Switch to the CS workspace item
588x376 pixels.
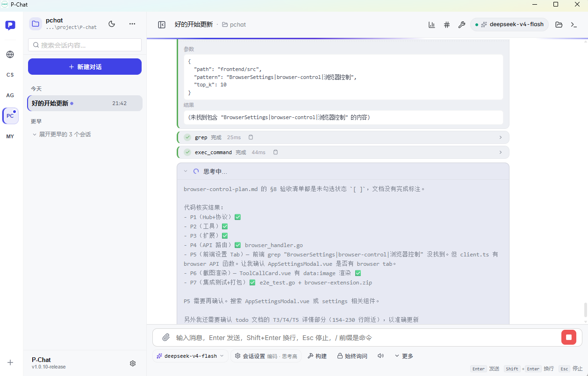(10, 75)
